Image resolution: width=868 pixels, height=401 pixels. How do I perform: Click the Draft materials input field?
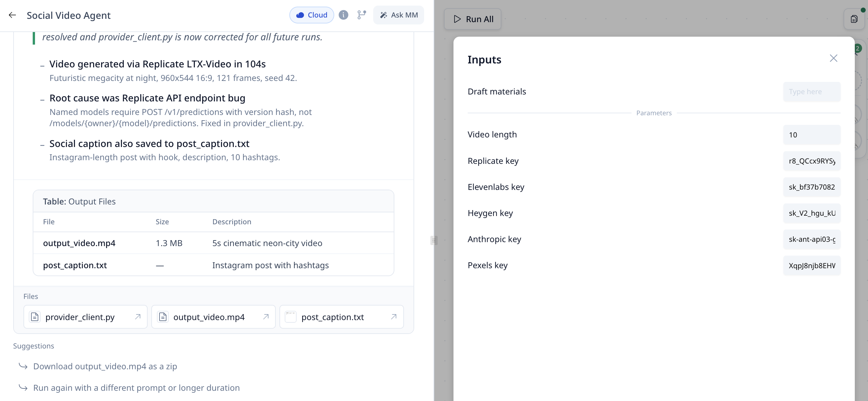[x=812, y=91]
